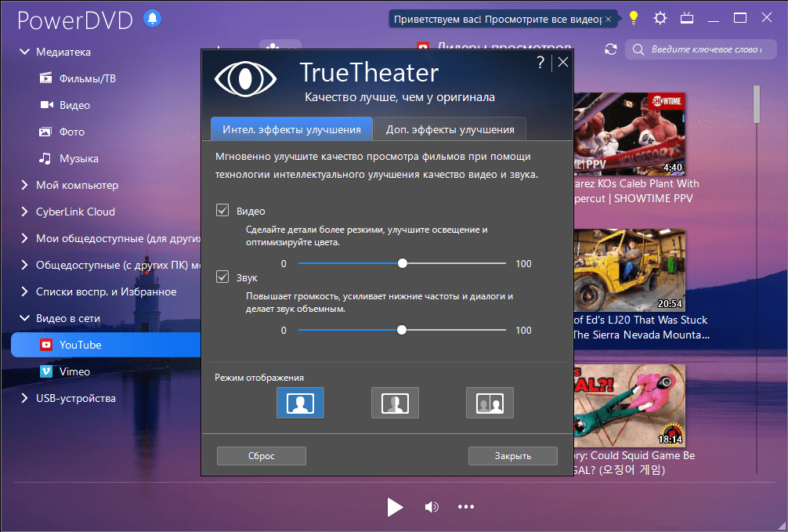Open the light bulb tips icon
This screenshot has height=532, width=788.
634,18
